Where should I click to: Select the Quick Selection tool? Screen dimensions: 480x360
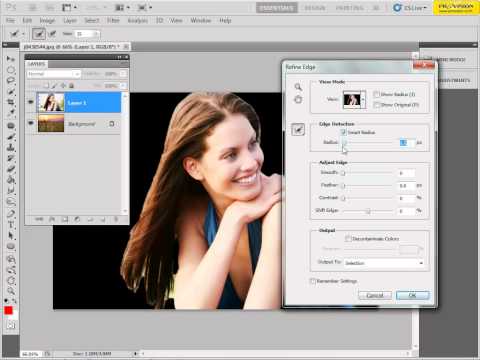pos(11,91)
